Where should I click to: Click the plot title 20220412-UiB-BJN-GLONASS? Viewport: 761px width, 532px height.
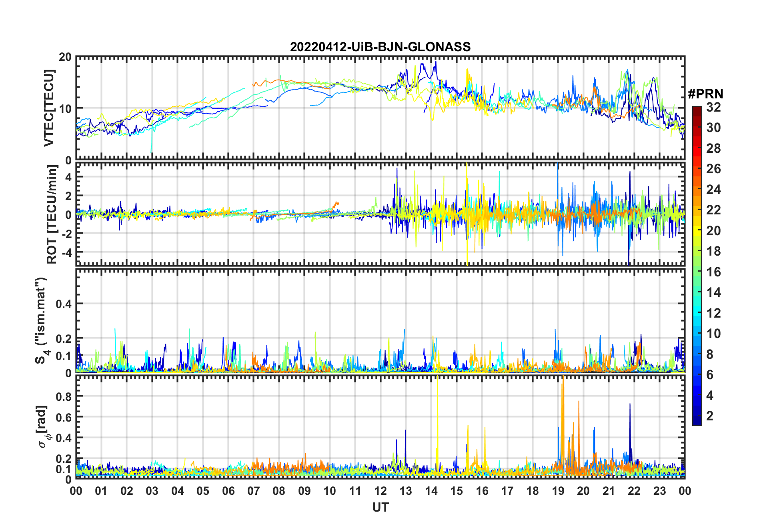pyautogui.click(x=380, y=47)
